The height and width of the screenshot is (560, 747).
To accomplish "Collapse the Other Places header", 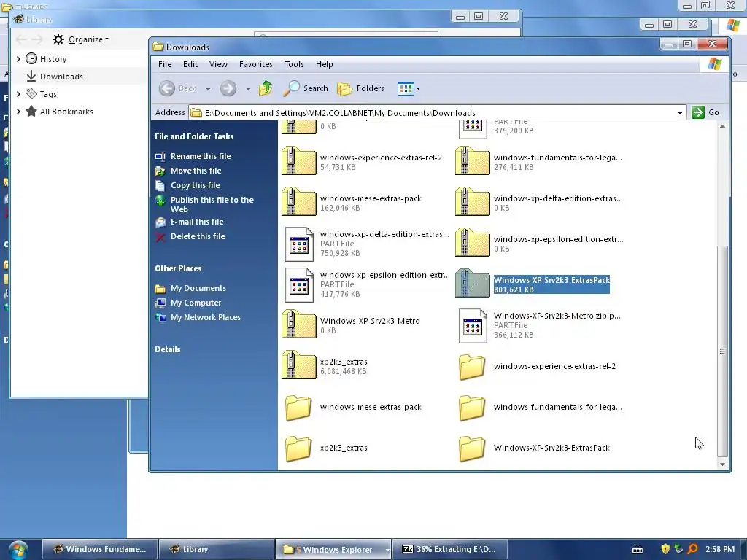I will (178, 268).
